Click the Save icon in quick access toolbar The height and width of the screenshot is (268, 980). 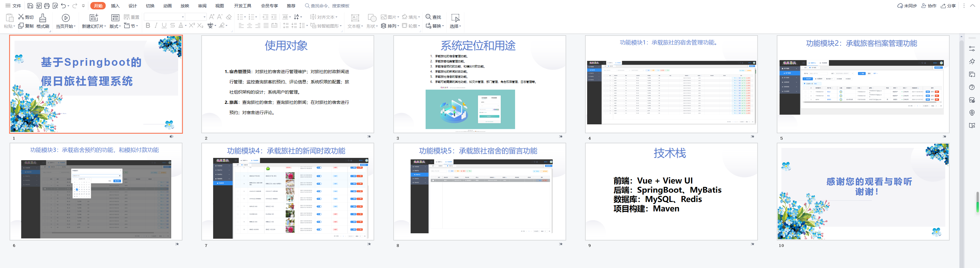[x=30, y=6]
